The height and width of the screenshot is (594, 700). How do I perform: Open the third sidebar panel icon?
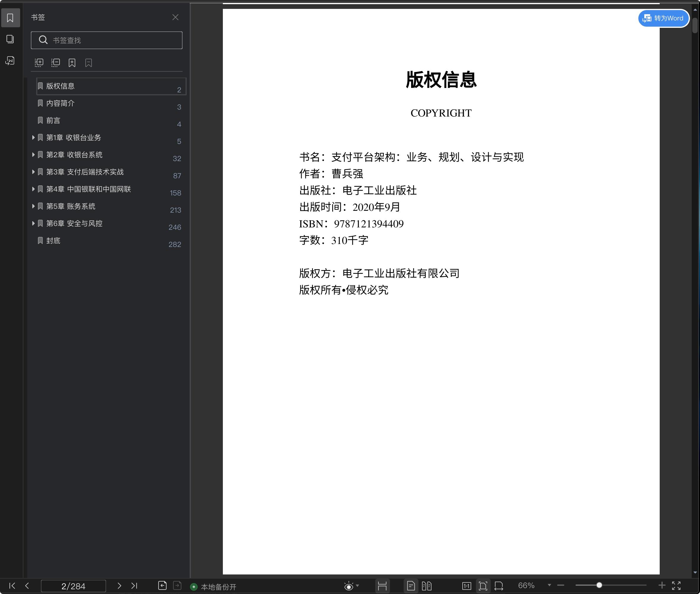pyautogui.click(x=10, y=61)
